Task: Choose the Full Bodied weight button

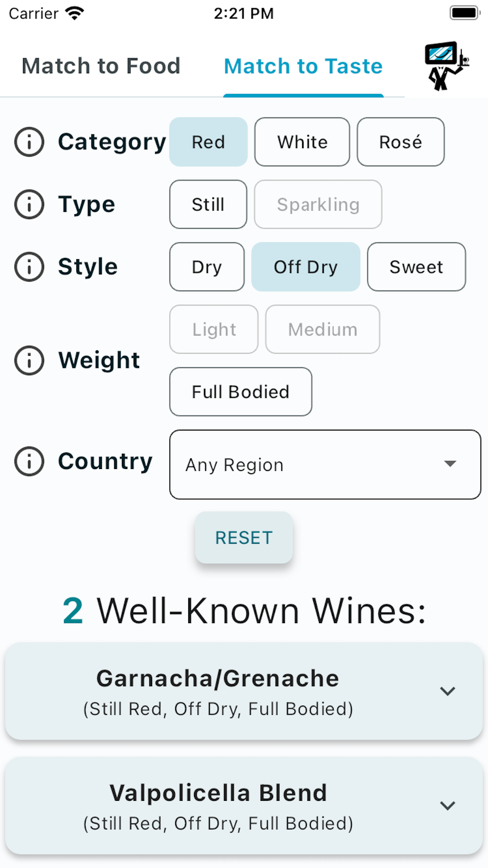Action: tap(241, 392)
